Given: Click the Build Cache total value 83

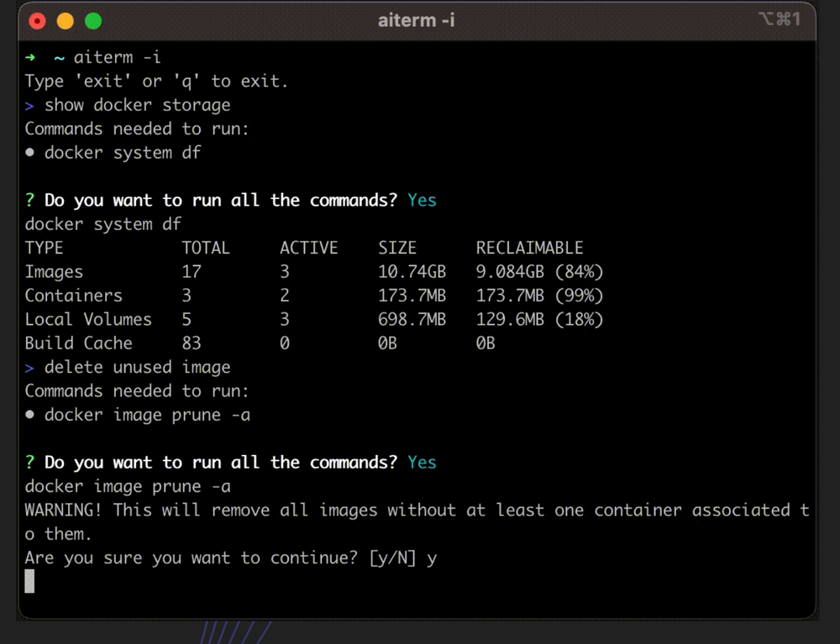Looking at the screenshot, I should [x=192, y=343].
